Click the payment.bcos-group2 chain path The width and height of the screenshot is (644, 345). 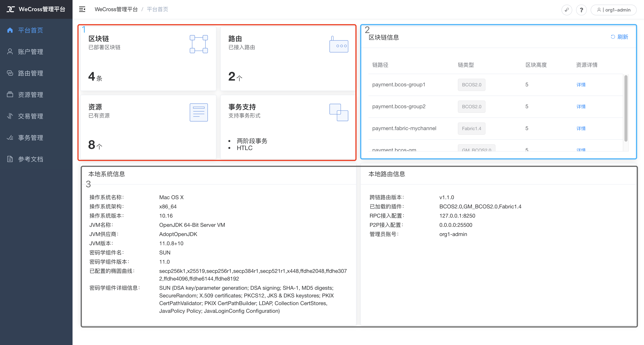pos(399,106)
